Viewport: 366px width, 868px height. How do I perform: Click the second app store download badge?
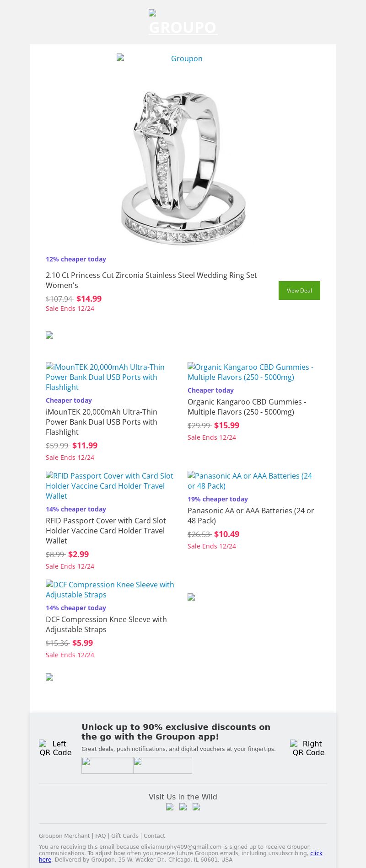click(162, 765)
